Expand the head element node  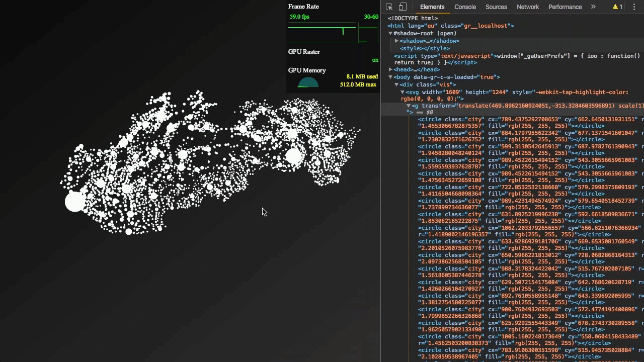pos(390,70)
